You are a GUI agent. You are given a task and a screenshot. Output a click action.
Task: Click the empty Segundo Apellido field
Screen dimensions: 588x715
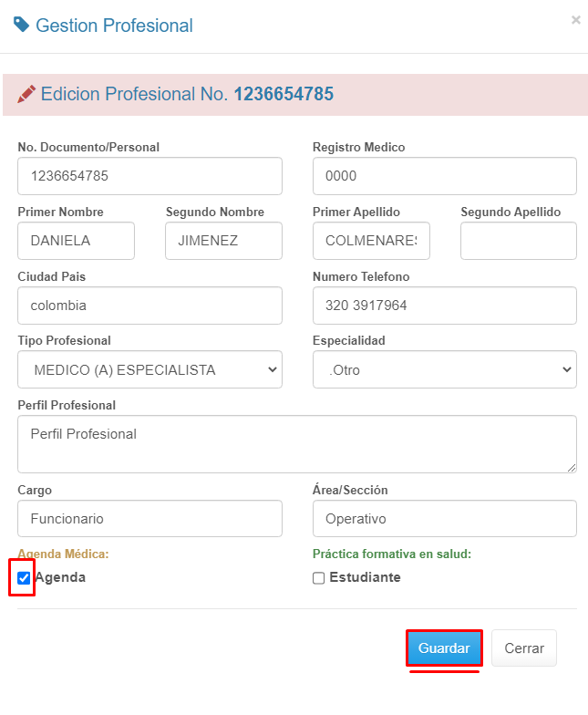tap(518, 241)
